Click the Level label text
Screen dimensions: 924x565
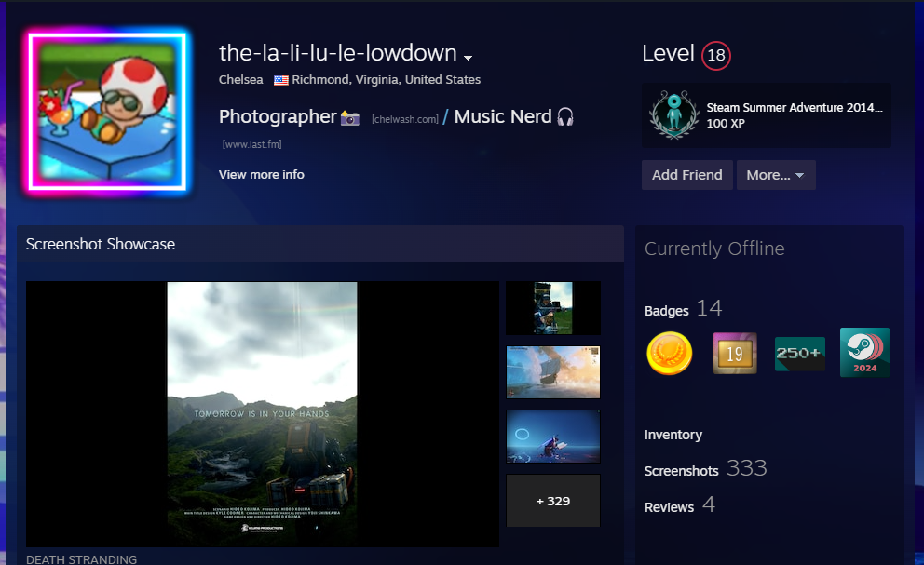point(668,54)
